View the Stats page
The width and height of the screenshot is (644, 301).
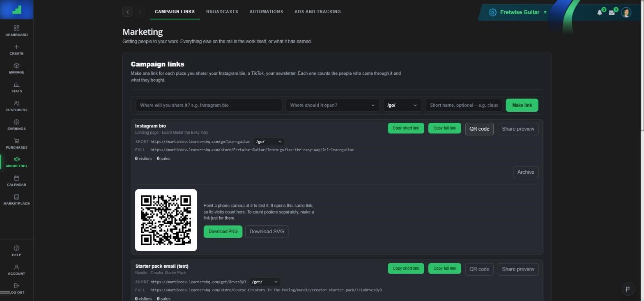16,87
